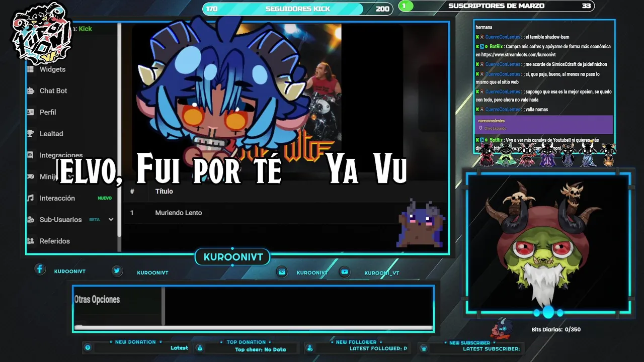Click the 'el temible shadow-bam' chat message

[522, 37]
